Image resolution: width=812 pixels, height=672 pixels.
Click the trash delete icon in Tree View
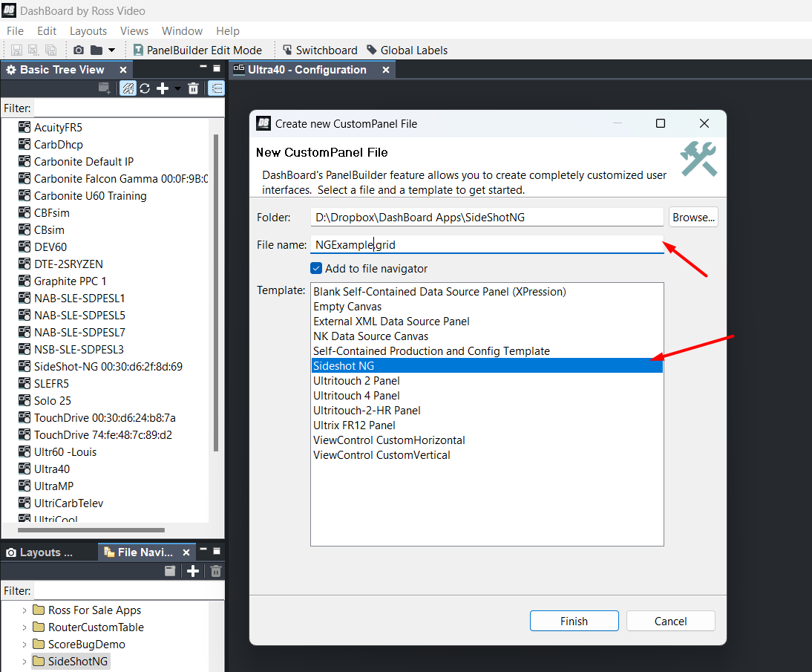tap(193, 88)
